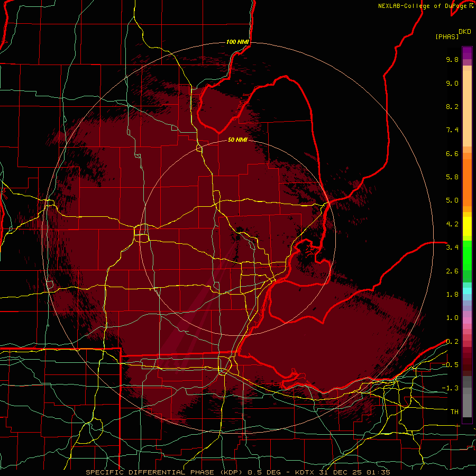Click the 9.0 legend value
Viewport: 476px width, 476px height.
pyautogui.click(x=452, y=83)
